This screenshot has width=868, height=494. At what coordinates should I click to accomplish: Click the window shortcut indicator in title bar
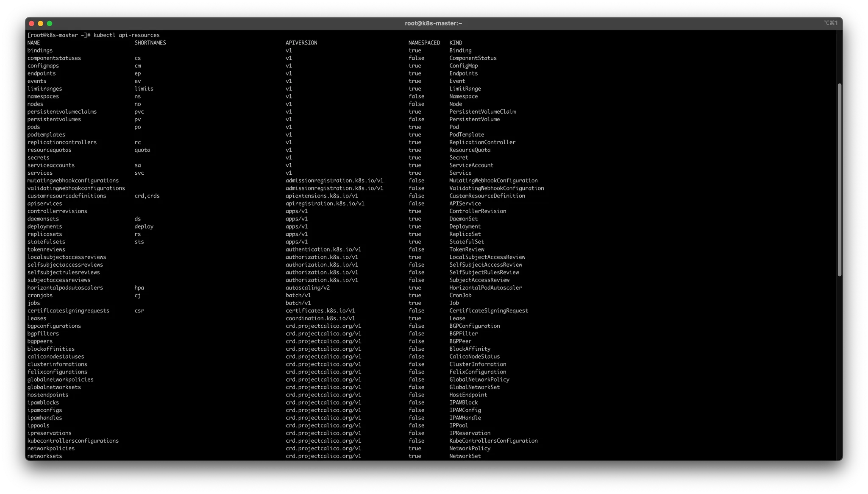click(830, 23)
